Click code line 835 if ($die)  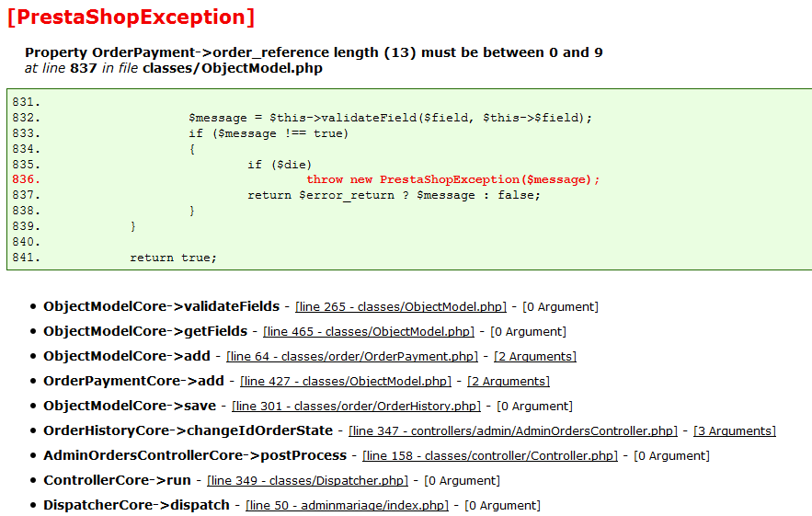(280, 165)
